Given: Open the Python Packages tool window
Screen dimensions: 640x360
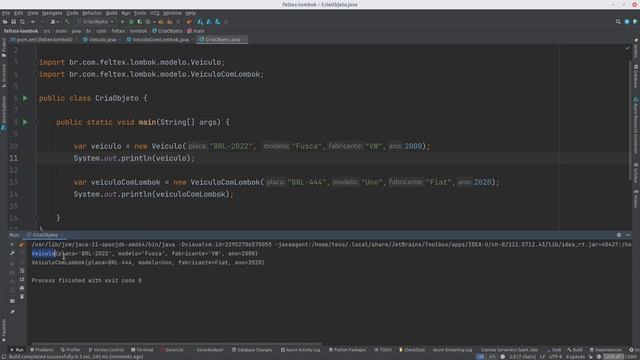Looking at the screenshot, I should (x=348, y=350).
